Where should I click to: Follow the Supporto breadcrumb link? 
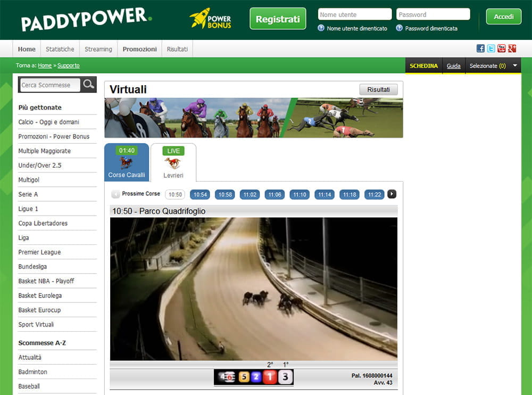tap(68, 65)
